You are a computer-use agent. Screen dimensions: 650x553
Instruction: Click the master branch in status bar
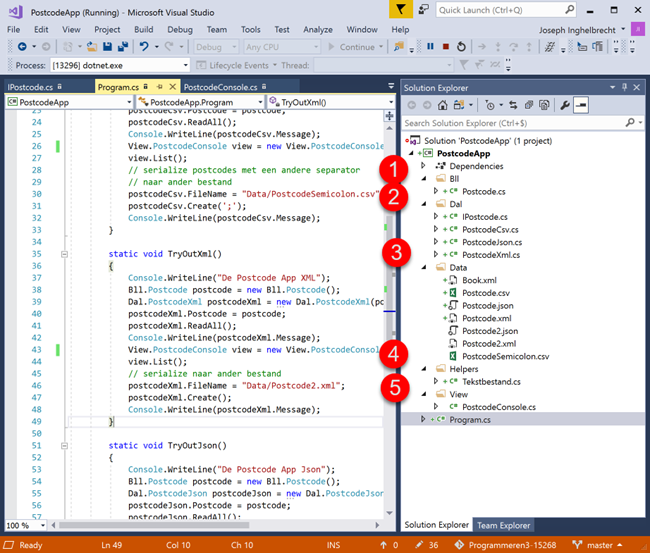(x=596, y=545)
